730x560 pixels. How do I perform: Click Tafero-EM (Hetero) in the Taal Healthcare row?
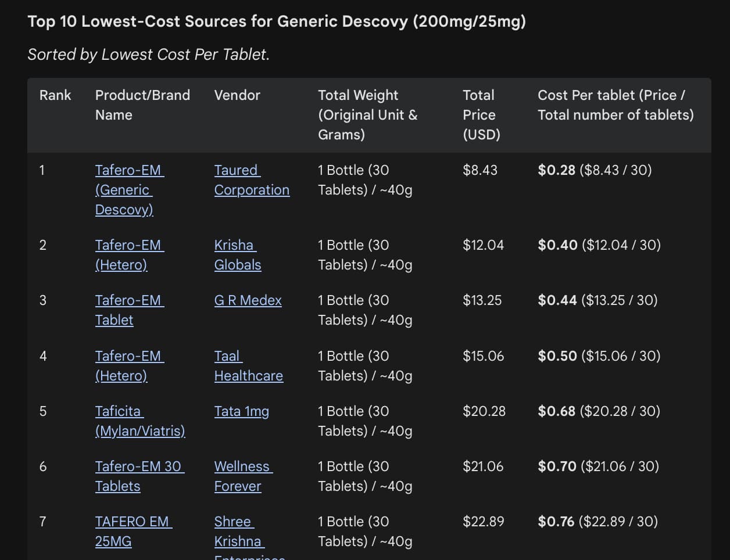[x=129, y=365]
